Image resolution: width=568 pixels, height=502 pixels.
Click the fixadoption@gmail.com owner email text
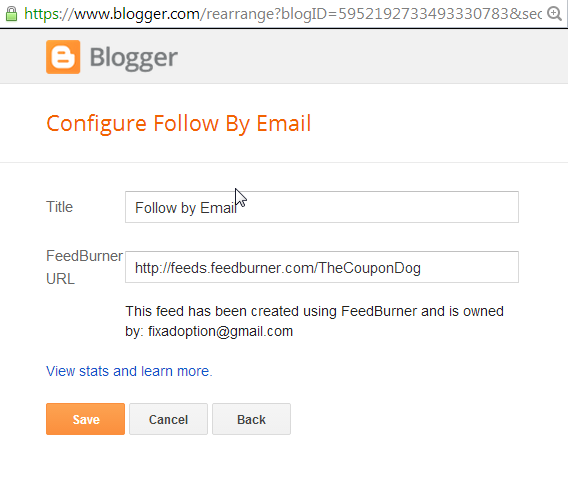(x=220, y=331)
